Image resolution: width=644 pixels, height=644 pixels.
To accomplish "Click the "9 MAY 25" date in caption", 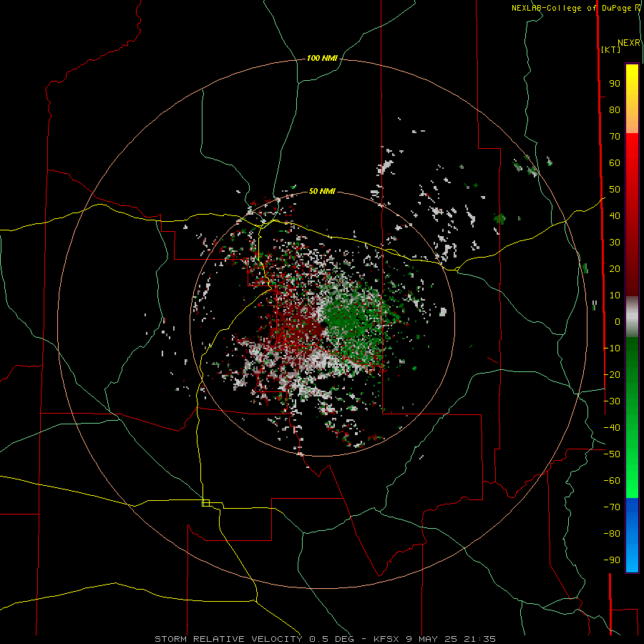I will click(x=431, y=639).
